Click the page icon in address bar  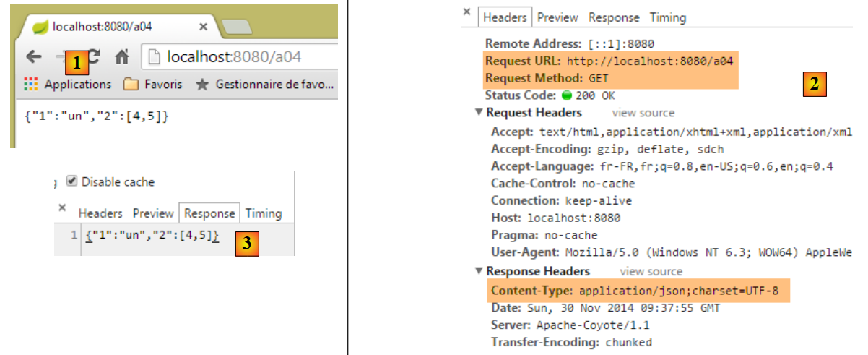154,57
